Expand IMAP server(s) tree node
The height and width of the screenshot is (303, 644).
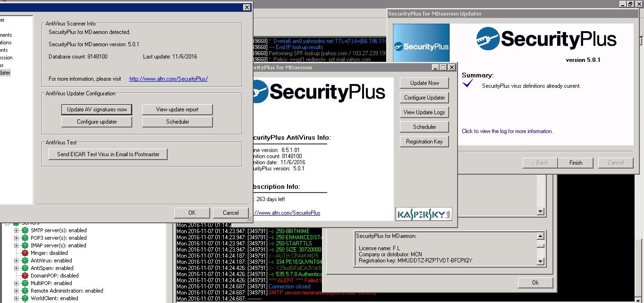tap(17, 245)
